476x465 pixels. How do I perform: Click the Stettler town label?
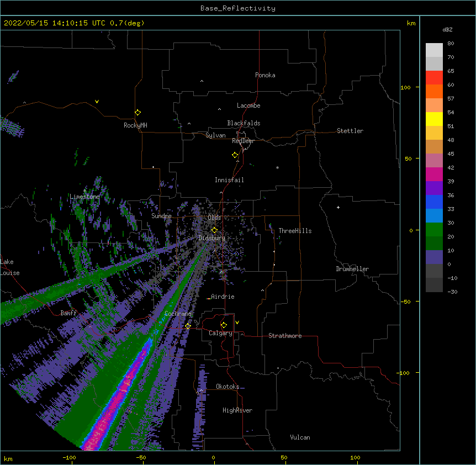point(350,131)
